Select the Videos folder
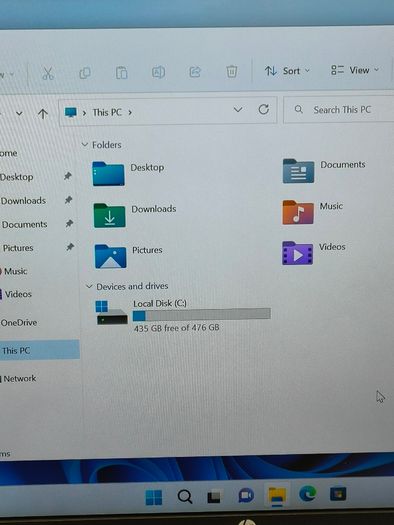This screenshot has height=525, width=394. pos(314,253)
